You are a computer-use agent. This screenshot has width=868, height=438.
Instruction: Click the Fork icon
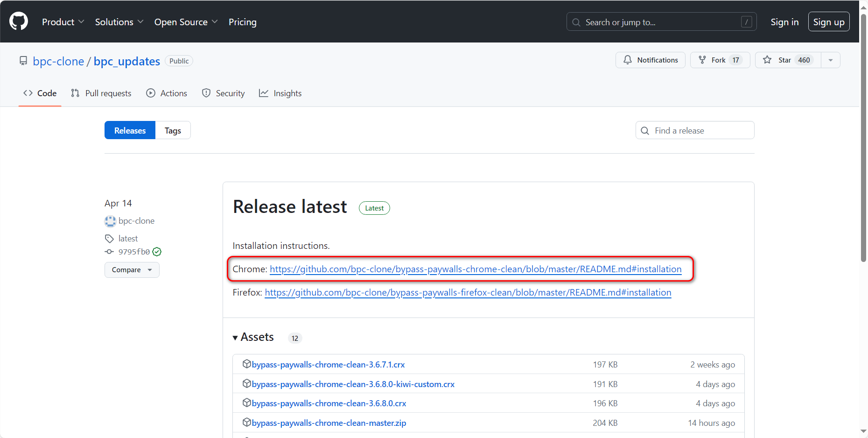[702, 60]
